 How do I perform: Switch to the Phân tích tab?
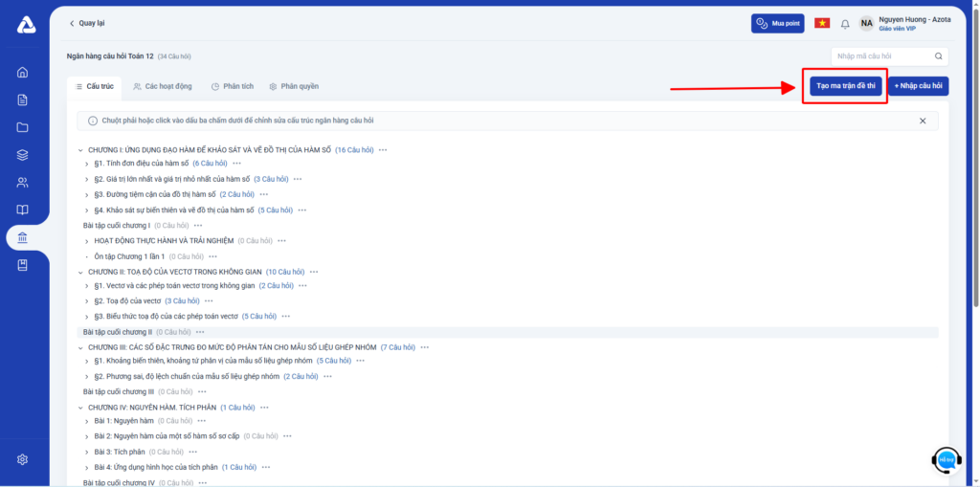[233, 86]
